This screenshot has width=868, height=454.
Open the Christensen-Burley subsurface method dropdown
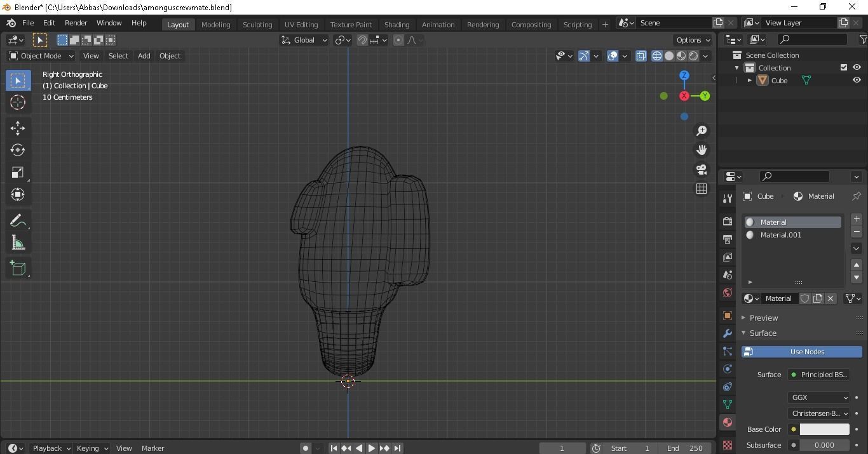[818, 413]
